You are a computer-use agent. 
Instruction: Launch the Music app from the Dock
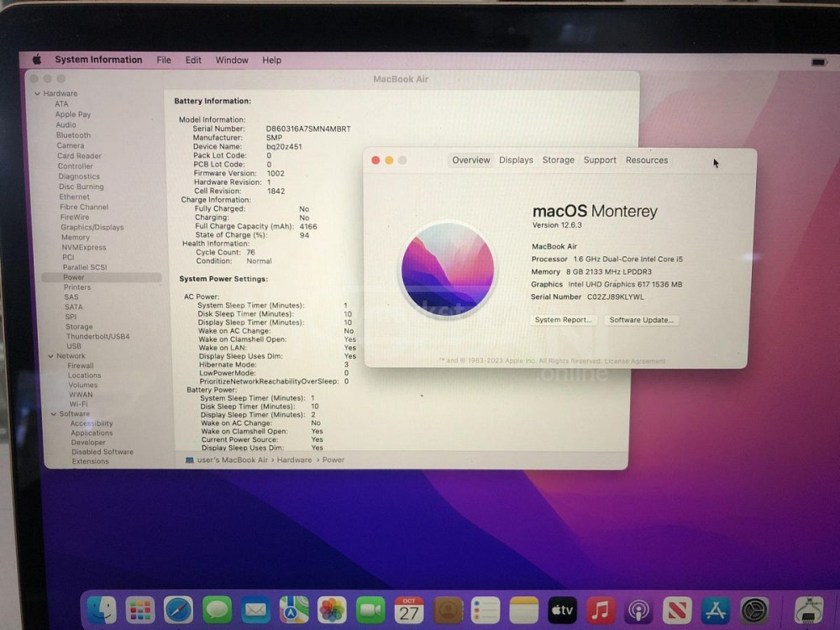coord(600,609)
